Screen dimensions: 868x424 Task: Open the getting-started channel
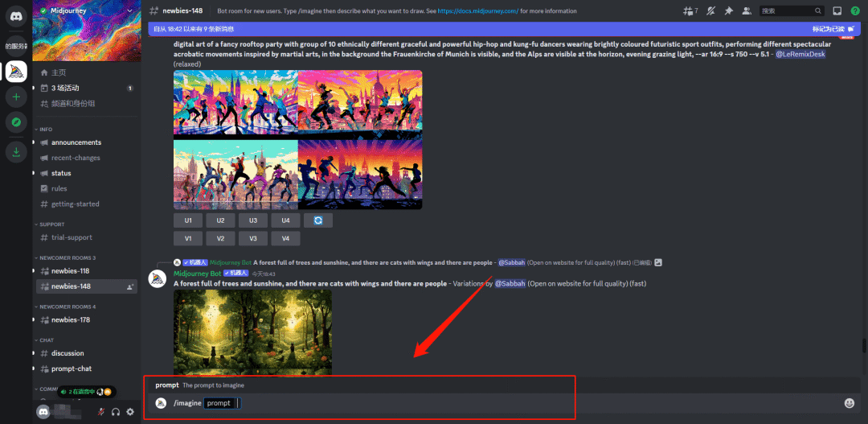coord(84,204)
